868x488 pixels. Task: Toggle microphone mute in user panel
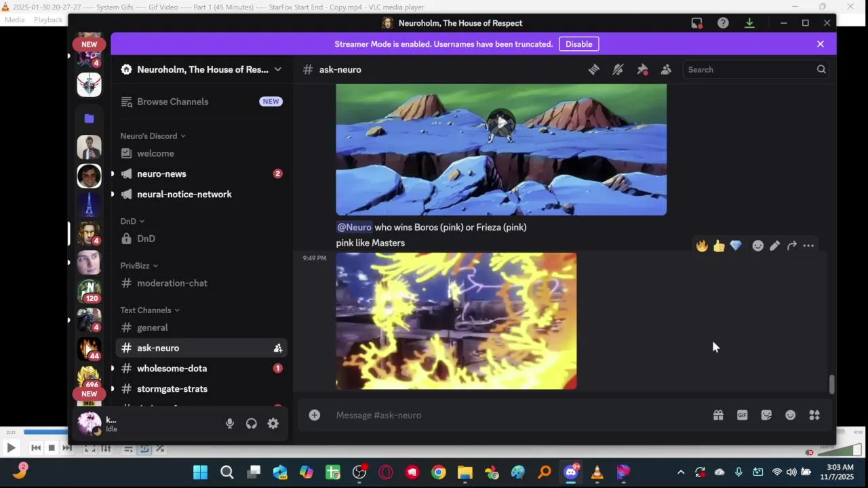(x=230, y=424)
